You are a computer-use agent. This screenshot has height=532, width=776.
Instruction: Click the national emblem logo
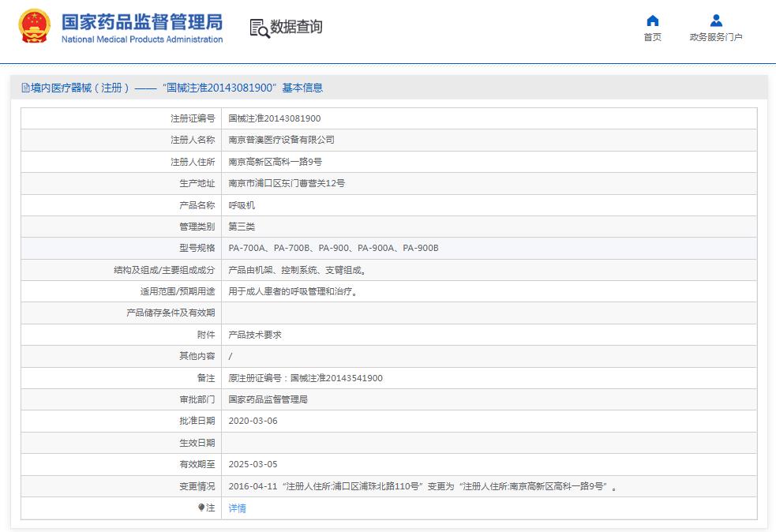(34, 27)
